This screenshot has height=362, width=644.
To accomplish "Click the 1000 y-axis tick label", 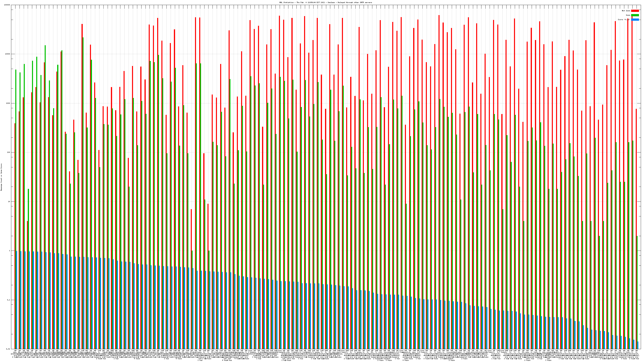I will pos(8,103).
